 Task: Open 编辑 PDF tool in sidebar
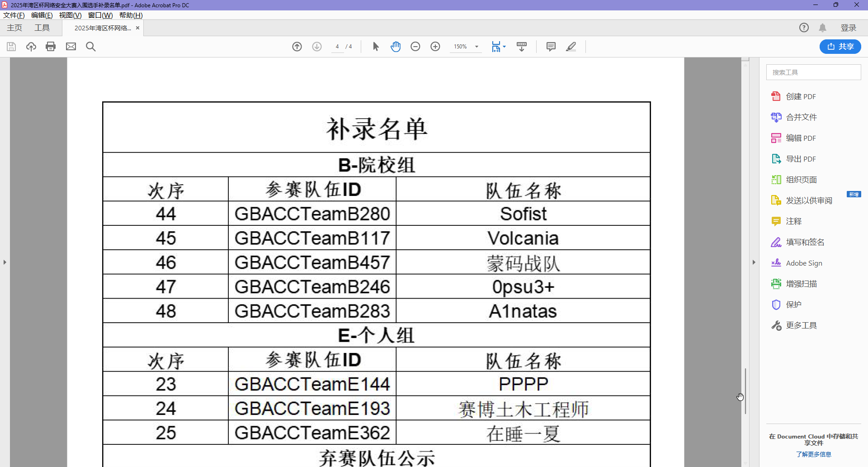coord(801,138)
